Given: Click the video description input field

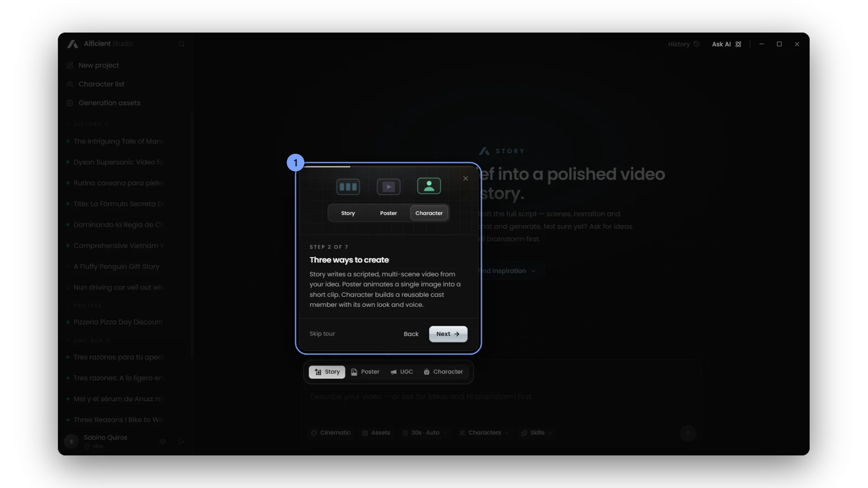Looking at the screenshot, I should [501, 397].
